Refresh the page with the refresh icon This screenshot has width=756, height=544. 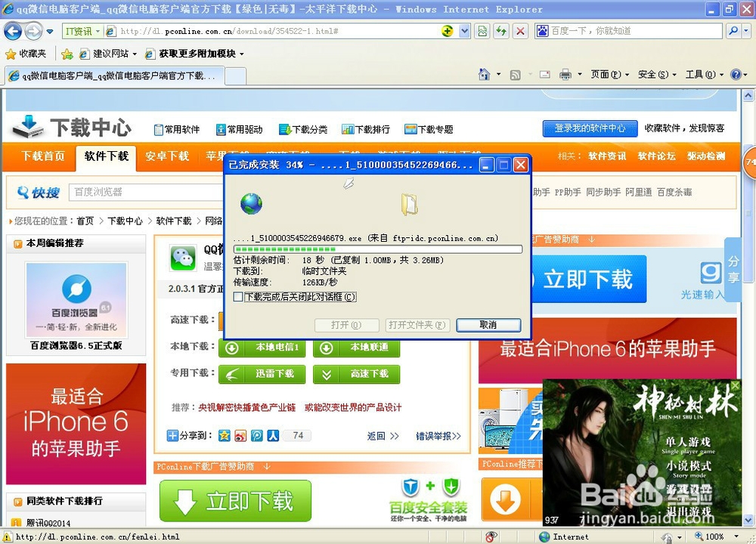(501, 32)
